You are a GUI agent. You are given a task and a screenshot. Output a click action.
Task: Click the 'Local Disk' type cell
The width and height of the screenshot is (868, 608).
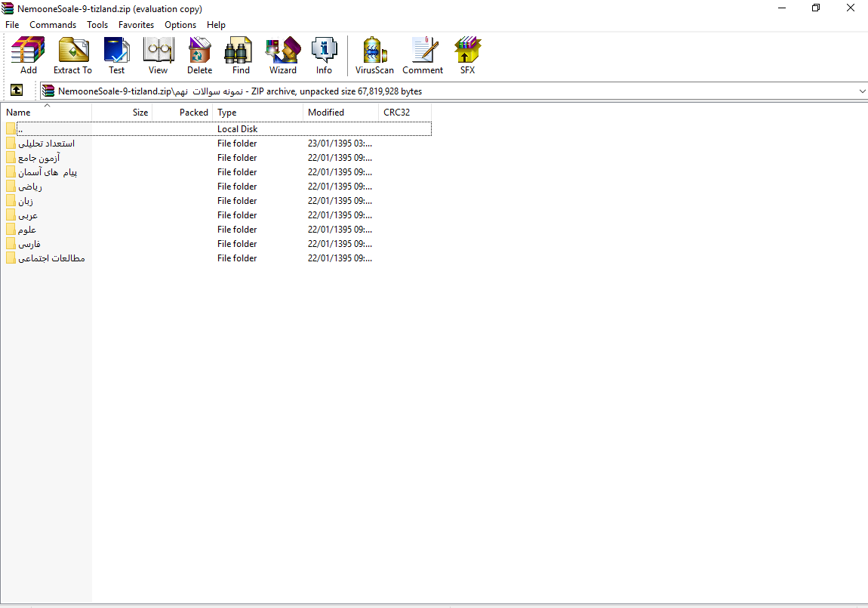[x=238, y=129]
